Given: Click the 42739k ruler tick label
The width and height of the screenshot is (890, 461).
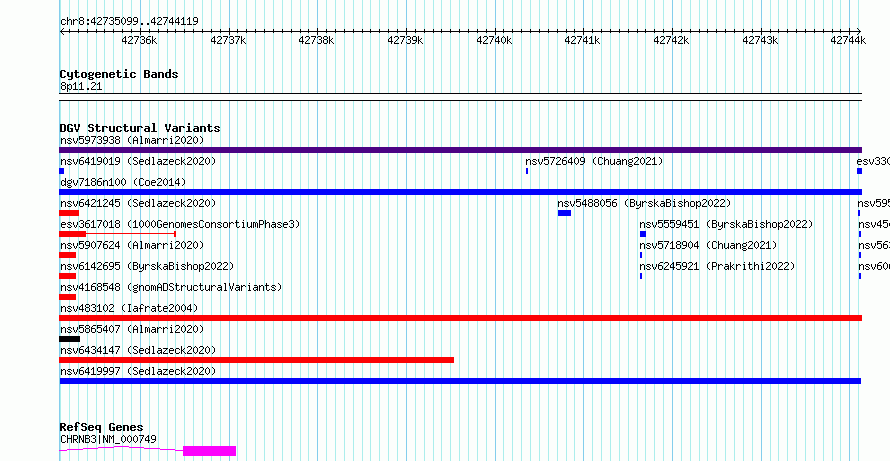Looking at the screenshot, I should (405, 40).
